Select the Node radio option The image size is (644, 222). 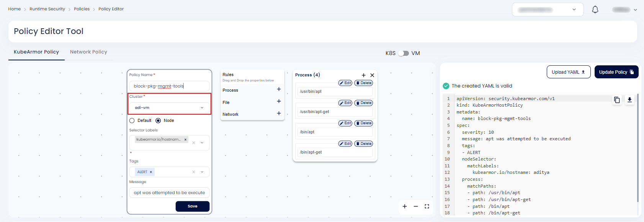(x=158, y=120)
